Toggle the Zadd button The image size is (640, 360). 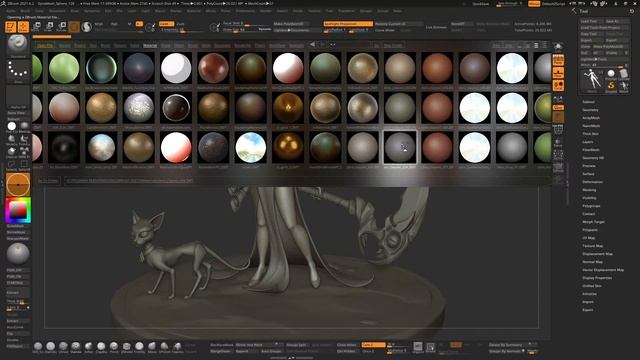pos(166,24)
